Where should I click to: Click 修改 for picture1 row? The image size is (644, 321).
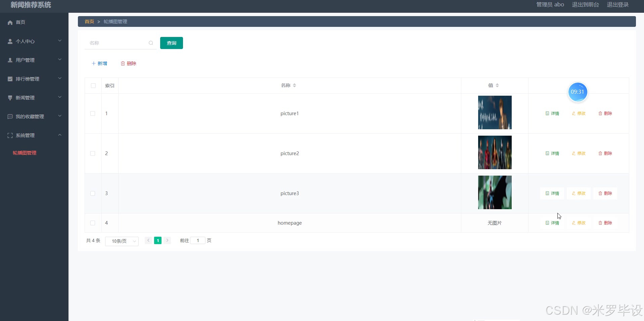point(579,113)
